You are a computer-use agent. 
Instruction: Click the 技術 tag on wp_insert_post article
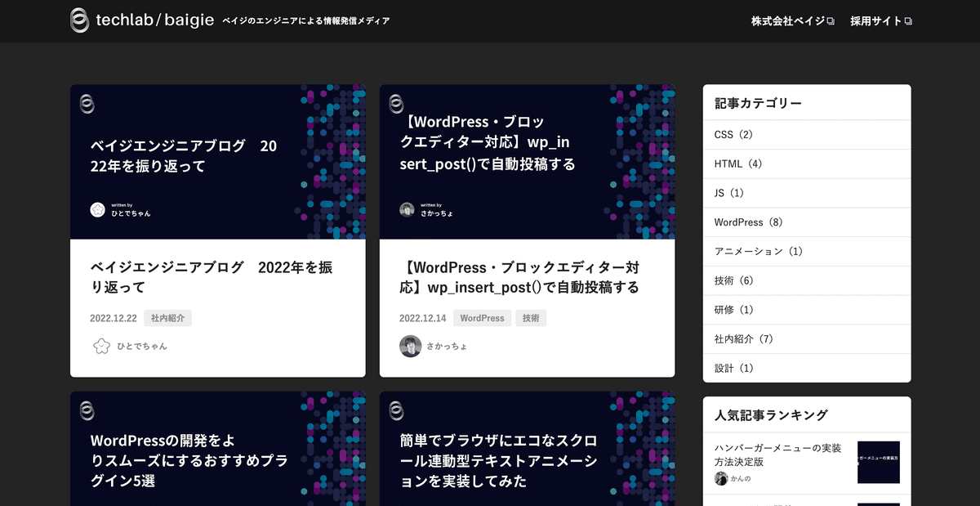531,318
